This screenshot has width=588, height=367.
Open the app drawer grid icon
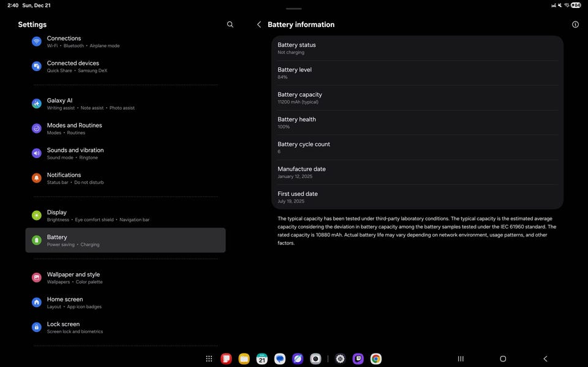[x=209, y=359]
